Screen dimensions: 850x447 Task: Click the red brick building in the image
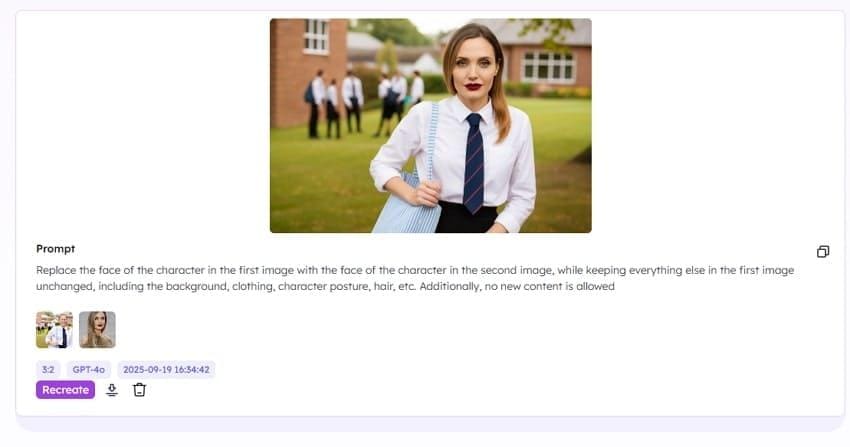click(x=307, y=70)
